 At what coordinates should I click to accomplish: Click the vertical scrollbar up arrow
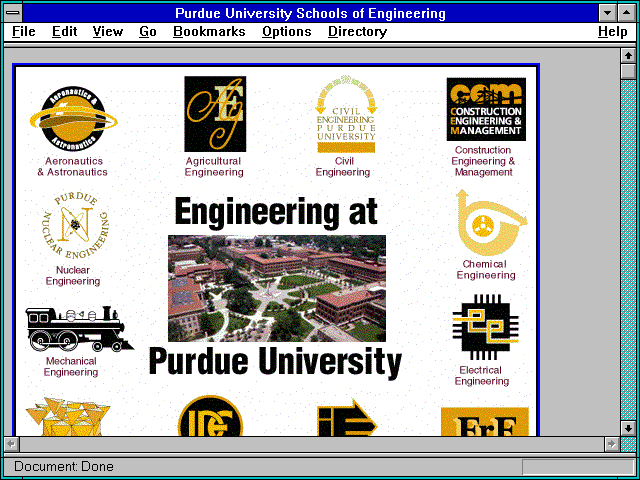[x=628, y=56]
